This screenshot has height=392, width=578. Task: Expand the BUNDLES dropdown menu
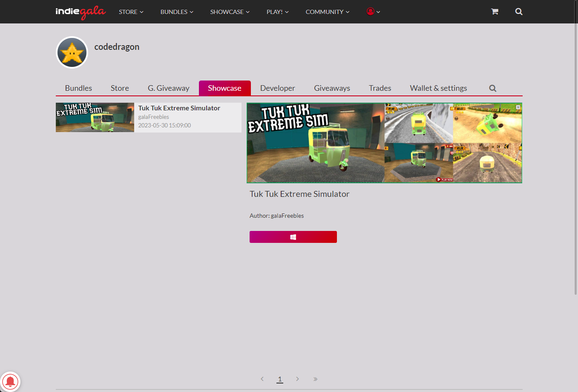pos(177,12)
